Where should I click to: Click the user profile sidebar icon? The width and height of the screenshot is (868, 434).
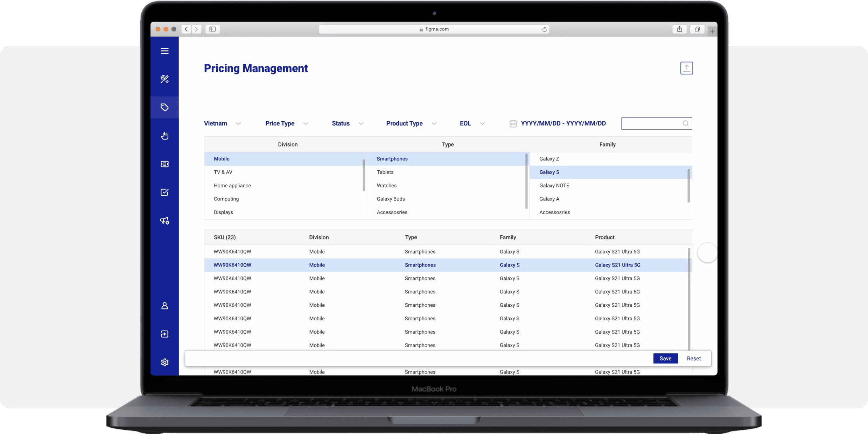pyautogui.click(x=164, y=306)
